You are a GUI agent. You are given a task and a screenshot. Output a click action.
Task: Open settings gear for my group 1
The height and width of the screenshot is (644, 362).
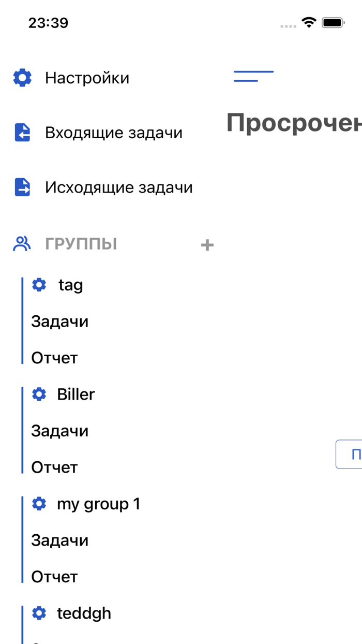pyautogui.click(x=39, y=503)
